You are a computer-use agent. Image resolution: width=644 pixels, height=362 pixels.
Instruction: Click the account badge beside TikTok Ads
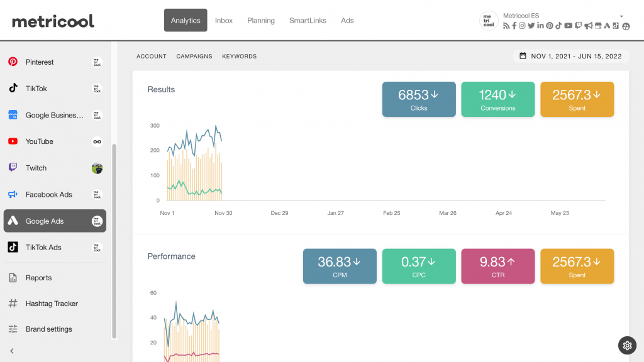point(97,248)
